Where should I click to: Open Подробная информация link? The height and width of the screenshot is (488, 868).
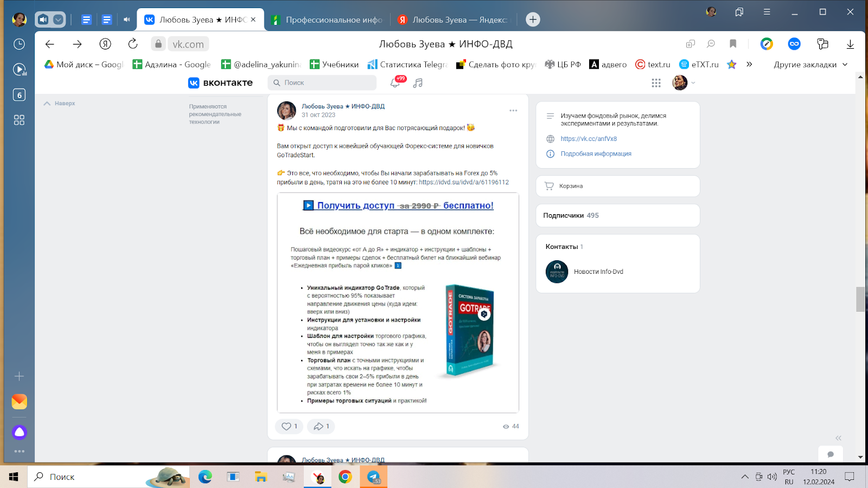tap(596, 154)
